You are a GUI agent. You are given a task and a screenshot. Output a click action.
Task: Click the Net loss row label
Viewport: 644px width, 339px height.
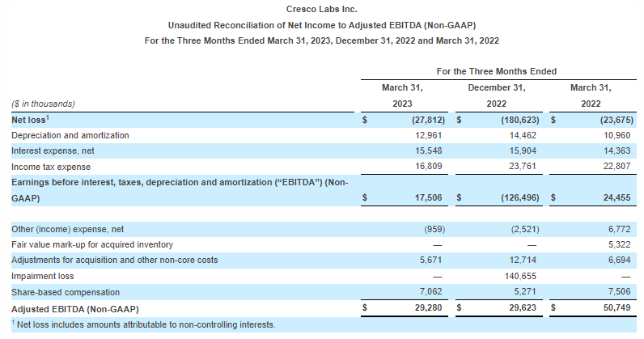tap(31, 120)
